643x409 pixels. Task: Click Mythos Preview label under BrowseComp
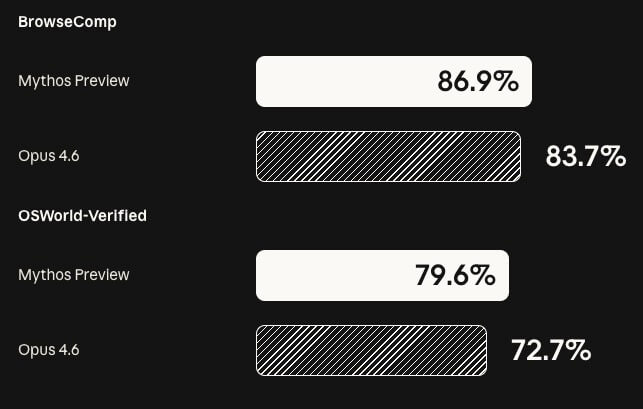point(74,81)
